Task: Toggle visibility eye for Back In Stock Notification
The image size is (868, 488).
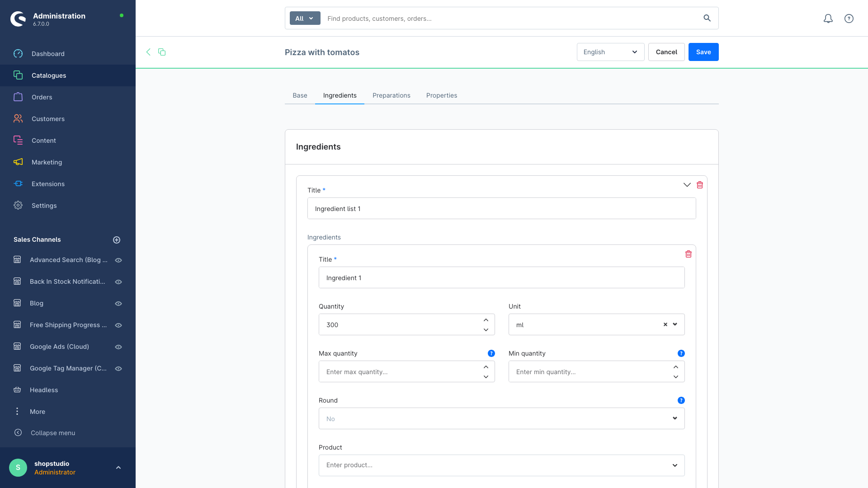Action: tap(118, 282)
